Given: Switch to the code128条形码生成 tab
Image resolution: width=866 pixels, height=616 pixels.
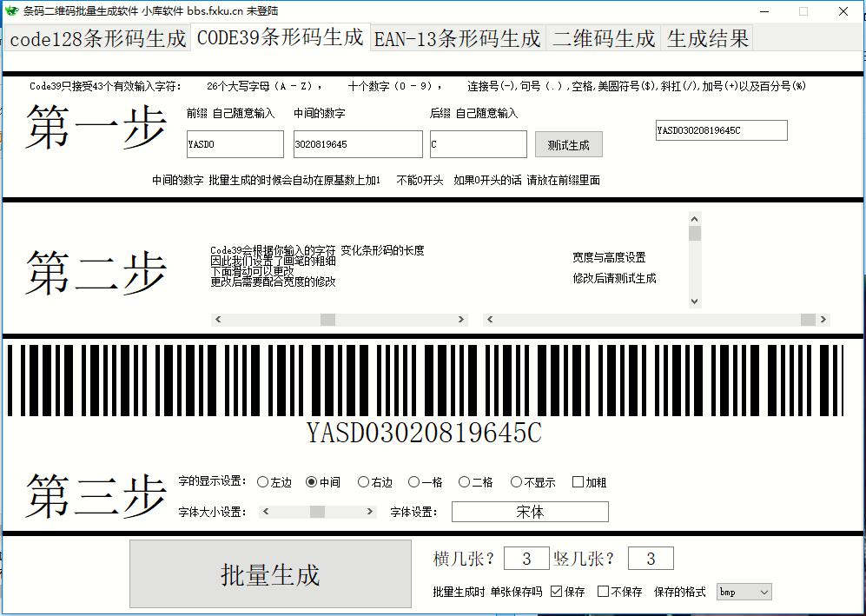Looking at the screenshot, I should (x=98, y=39).
